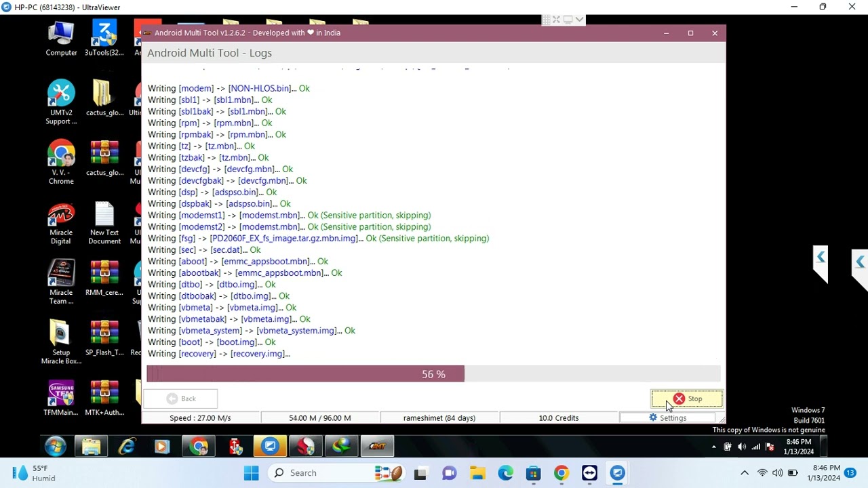Click the 54.00 M / 96.00 M readout

pos(320,418)
